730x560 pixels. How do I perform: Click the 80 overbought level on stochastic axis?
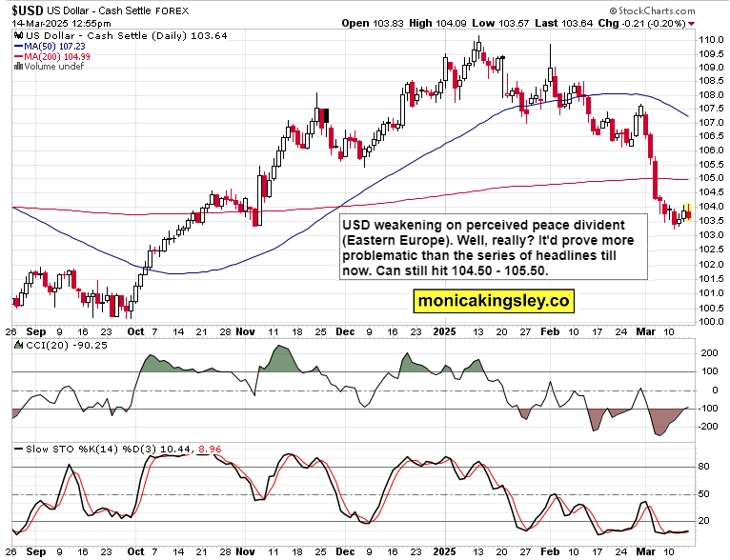point(704,467)
